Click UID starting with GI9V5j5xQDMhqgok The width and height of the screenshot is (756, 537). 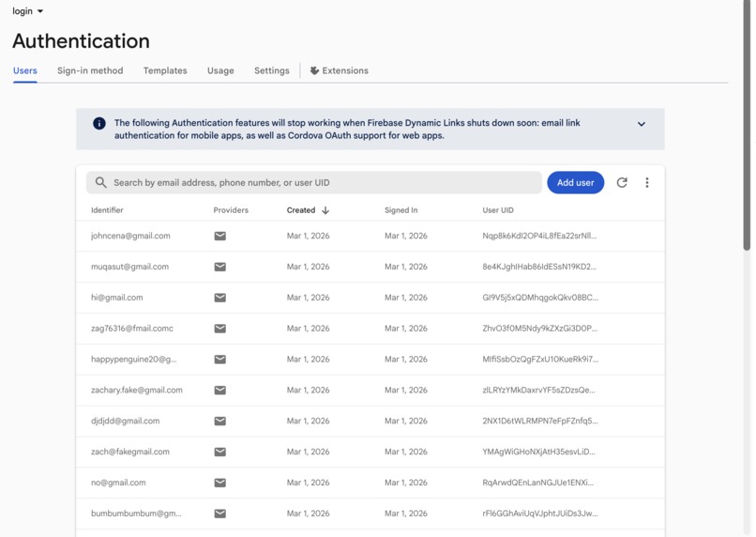point(540,298)
